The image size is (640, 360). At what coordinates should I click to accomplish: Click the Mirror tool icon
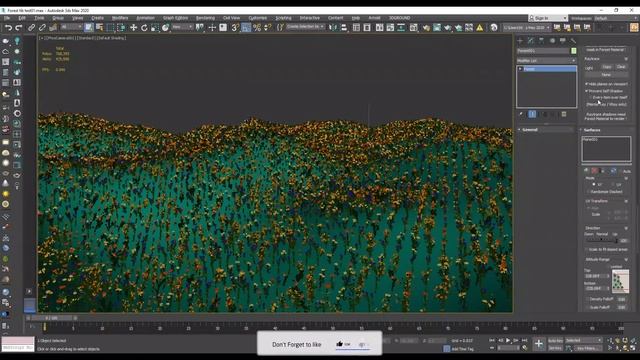(333, 28)
